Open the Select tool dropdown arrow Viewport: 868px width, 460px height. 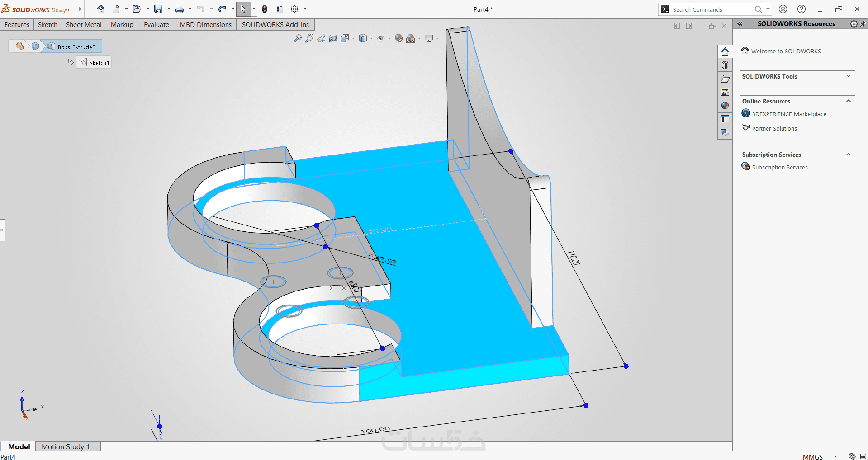(254, 9)
